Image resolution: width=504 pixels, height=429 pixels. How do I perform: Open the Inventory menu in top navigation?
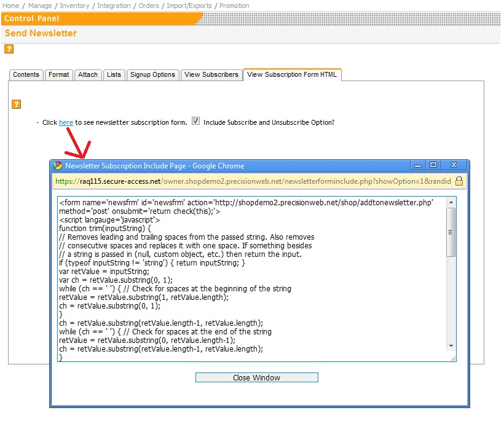click(74, 6)
